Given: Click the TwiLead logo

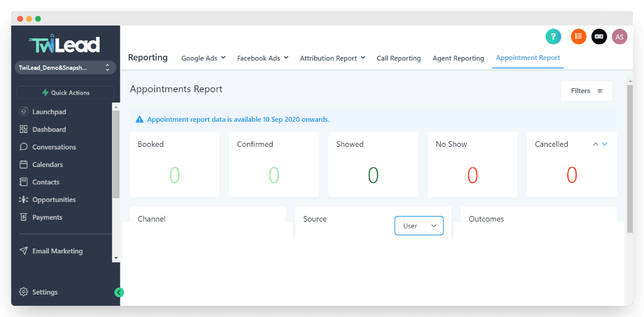Looking at the screenshot, I should tap(64, 43).
